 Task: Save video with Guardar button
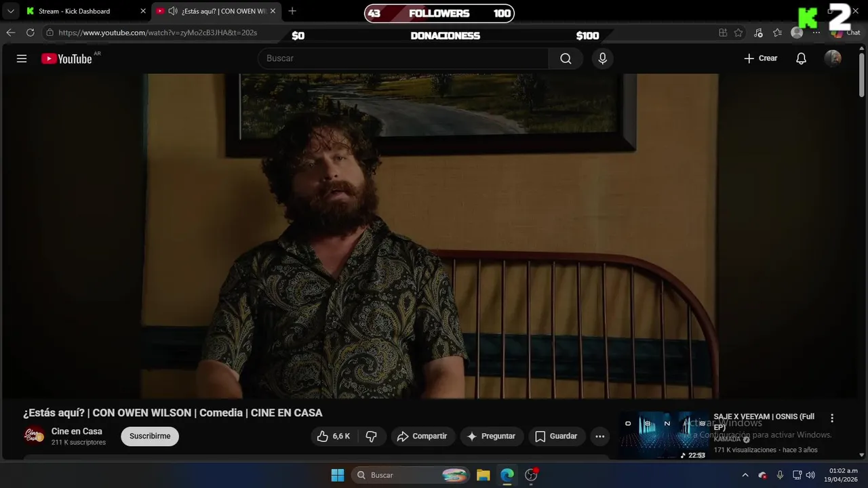pyautogui.click(x=556, y=436)
